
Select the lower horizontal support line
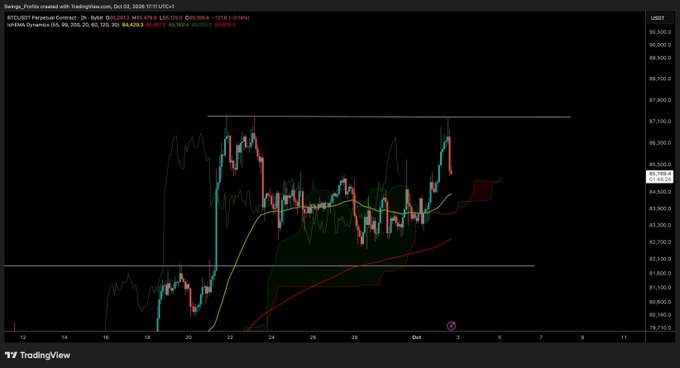pyautogui.click(x=269, y=266)
